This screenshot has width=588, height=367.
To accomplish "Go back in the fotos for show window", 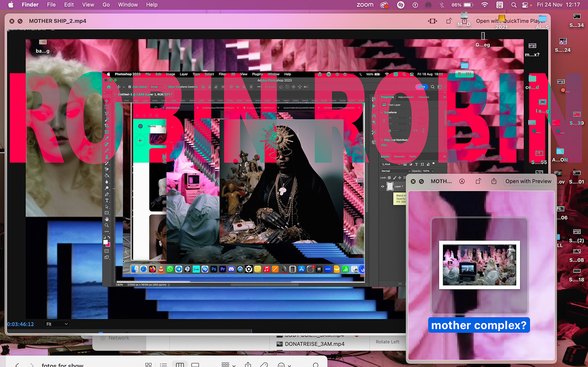I will coord(17,365).
